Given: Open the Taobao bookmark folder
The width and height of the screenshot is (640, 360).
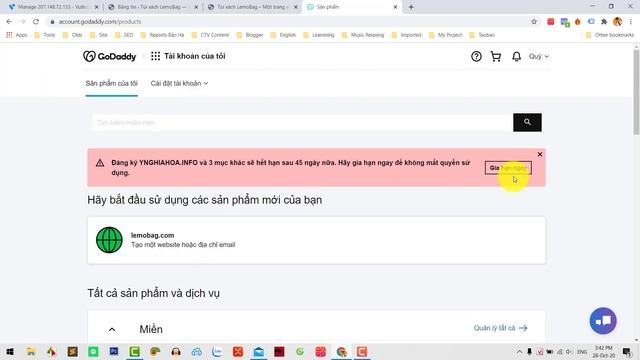Looking at the screenshot, I should [482, 35].
